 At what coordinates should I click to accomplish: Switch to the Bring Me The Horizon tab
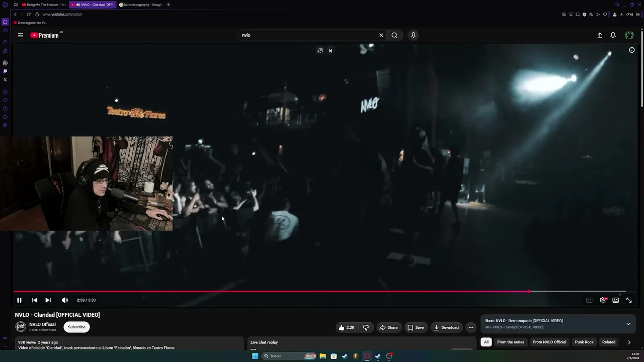pos(44,5)
